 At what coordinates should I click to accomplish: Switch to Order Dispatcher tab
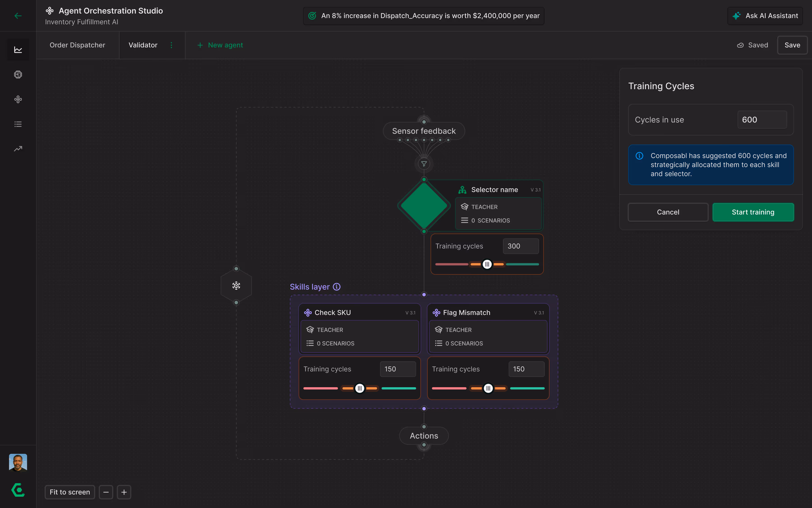[x=78, y=45]
